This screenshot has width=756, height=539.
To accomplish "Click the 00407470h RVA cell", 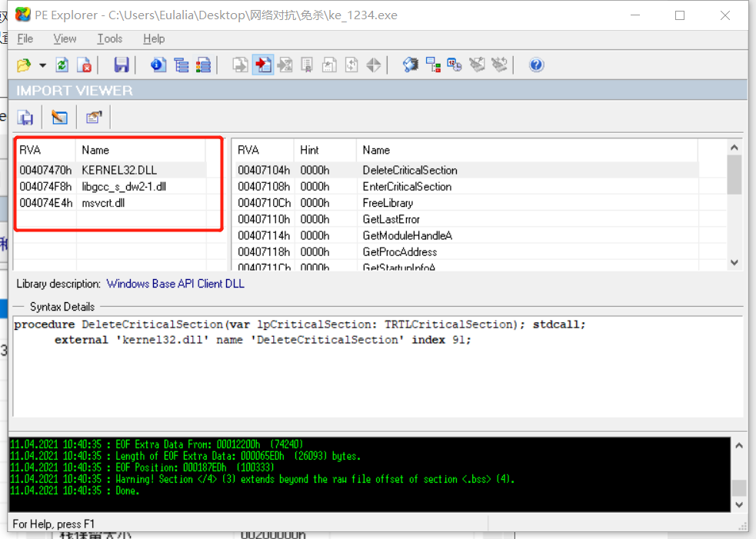I will (x=46, y=170).
